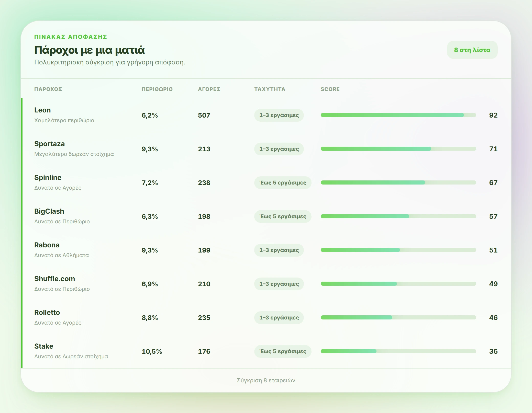Select the Stake provider name
The width and height of the screenshot is (532, 413).
44,346
